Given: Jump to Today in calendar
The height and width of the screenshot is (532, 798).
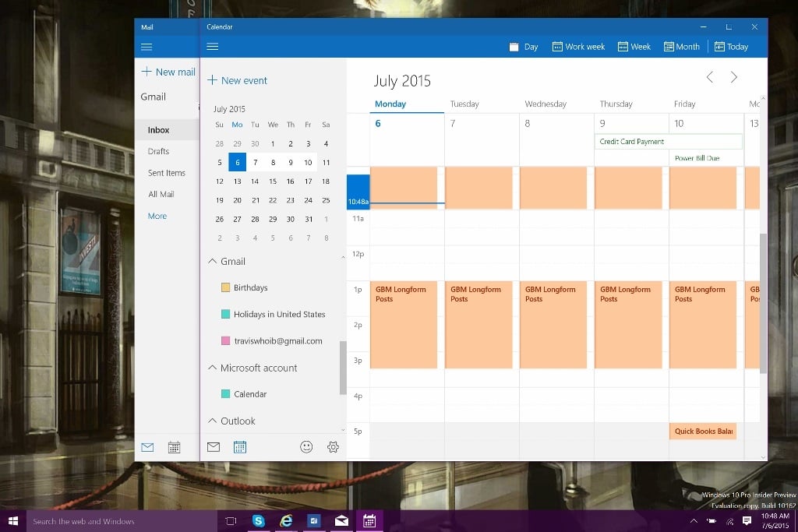Looking at the screenshot, I should point(731,47).
